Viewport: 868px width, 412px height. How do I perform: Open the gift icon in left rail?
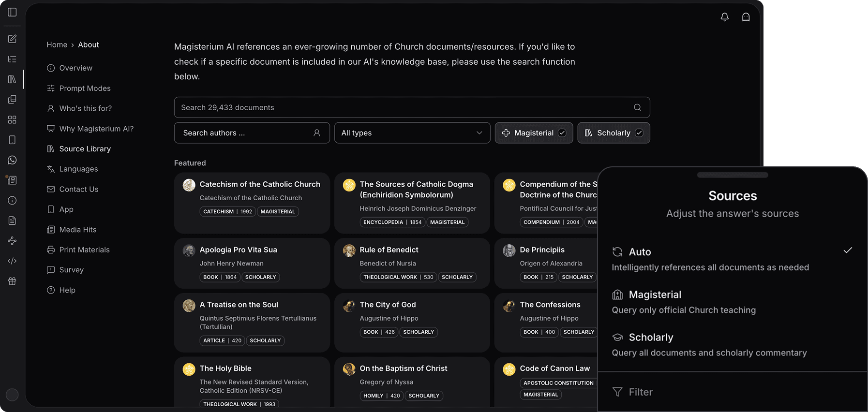[x=12, y=281]
